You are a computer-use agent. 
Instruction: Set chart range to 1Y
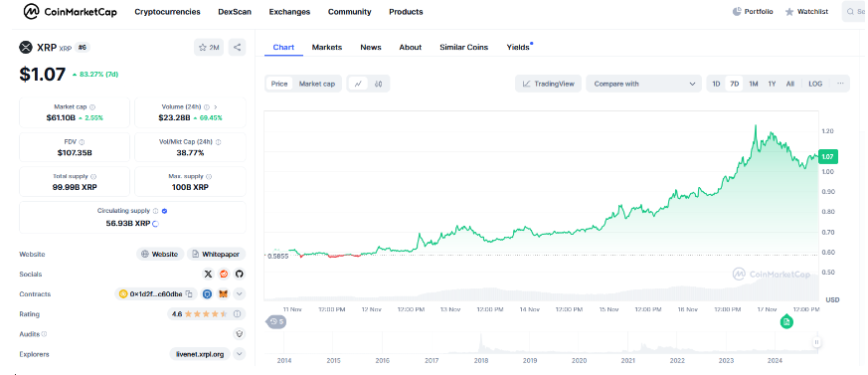point(772,84)
